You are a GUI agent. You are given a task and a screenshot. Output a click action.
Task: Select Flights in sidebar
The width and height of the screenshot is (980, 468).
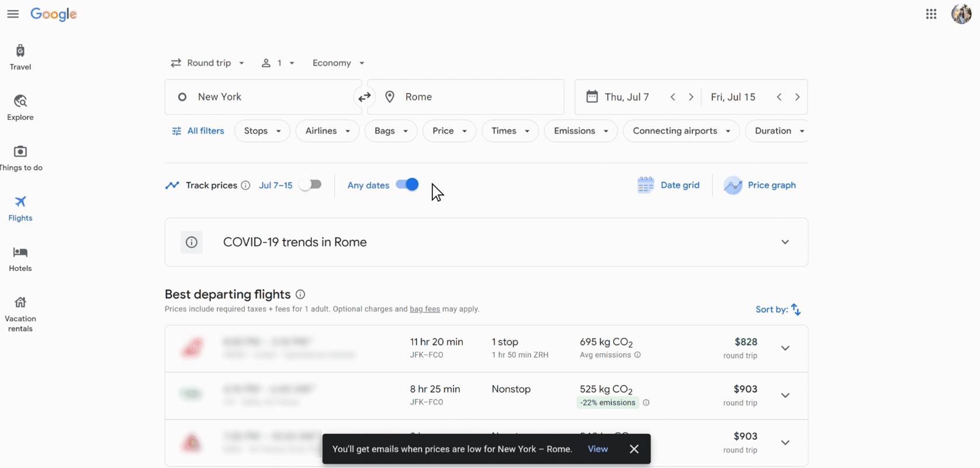(x=20, y=208)
